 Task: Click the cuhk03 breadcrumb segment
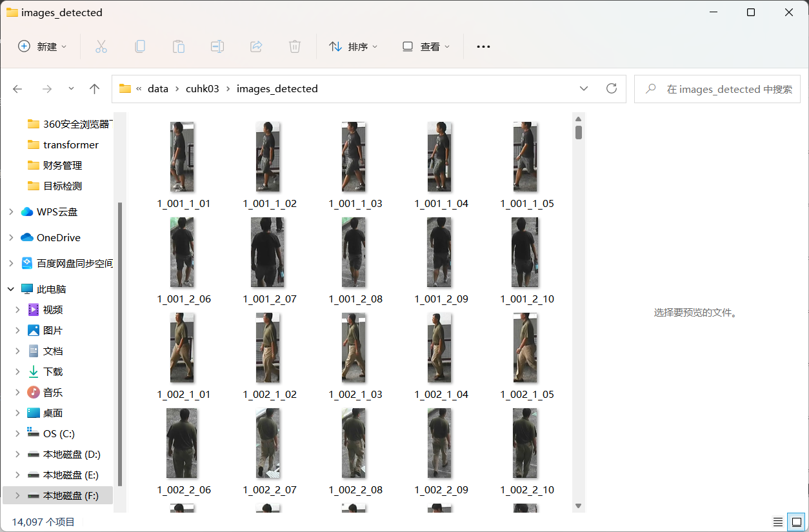(203, 88)
